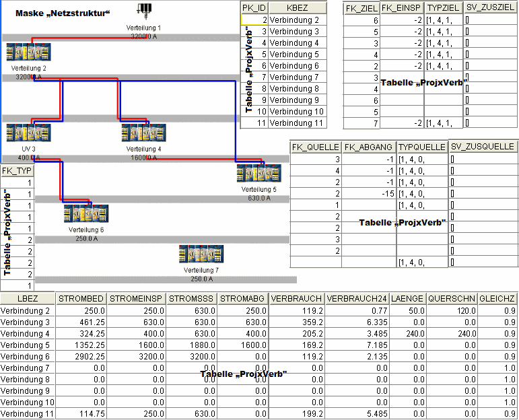This screenshot has width=519, height=420.
Task: Click the KBEZ column header
Action: (x=298, y=7)
